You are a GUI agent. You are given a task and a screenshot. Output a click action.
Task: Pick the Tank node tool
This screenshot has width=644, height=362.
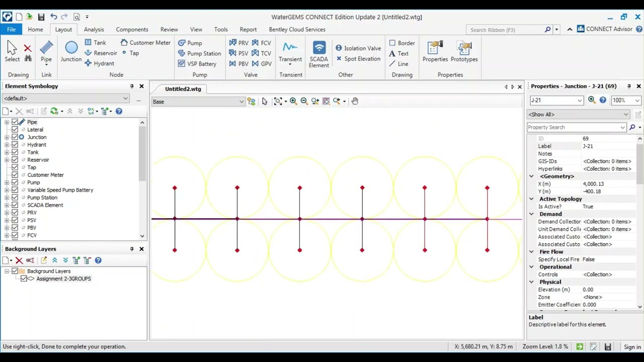click(95, 43)
